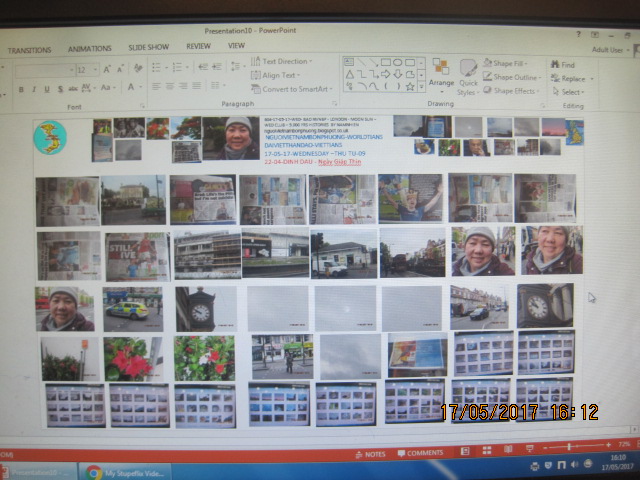This screenshot has height=480, width=640.
Task: Click Increase Font Size icon
Action: point(107,69)
